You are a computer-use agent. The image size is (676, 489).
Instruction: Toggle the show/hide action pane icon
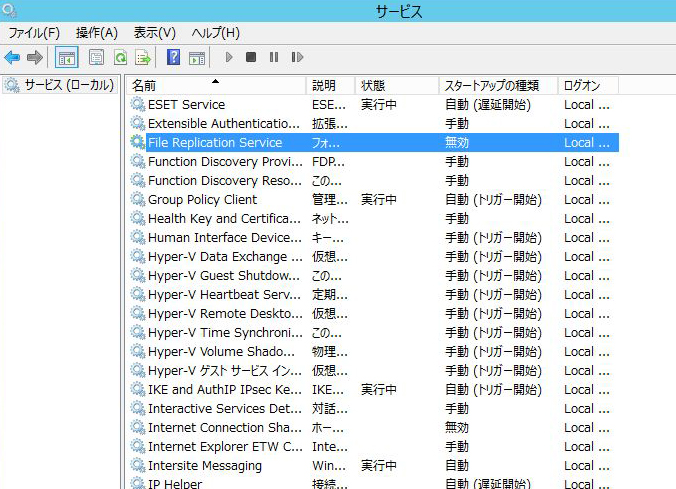[x=197, y=57]
